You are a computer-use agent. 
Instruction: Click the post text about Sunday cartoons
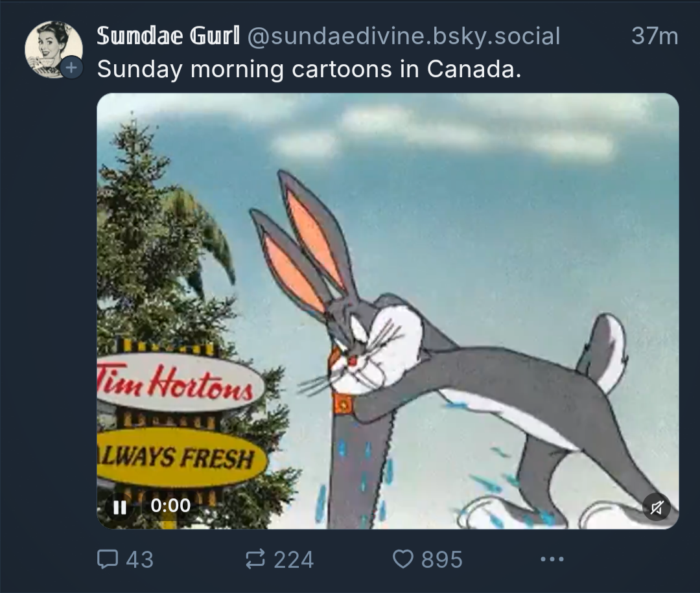(x=309, y=69)
